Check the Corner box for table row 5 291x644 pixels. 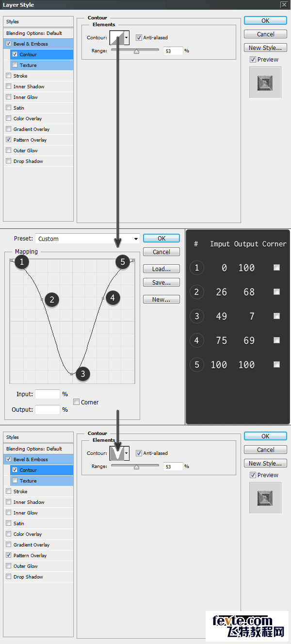tap(276, 365)
